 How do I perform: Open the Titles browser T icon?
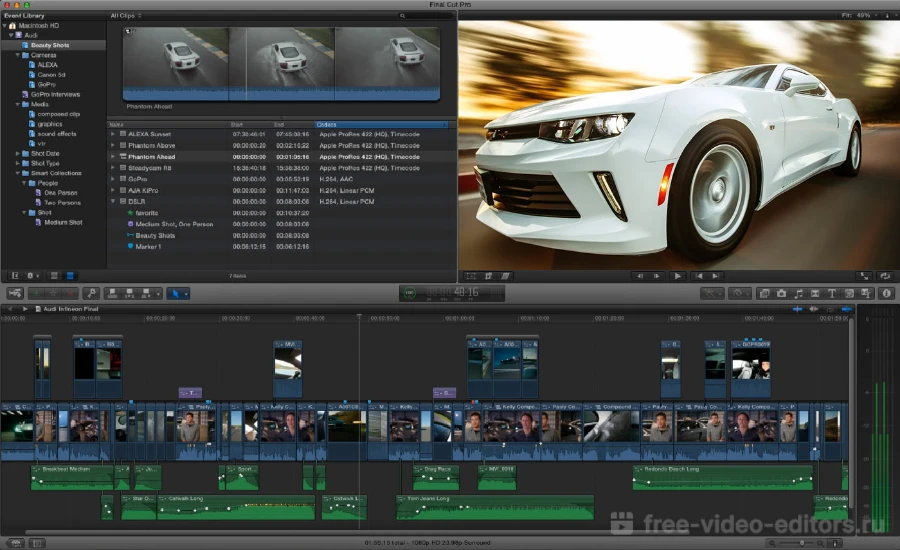(832, 293)
